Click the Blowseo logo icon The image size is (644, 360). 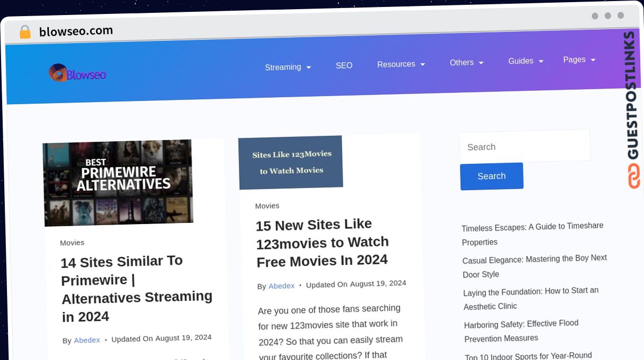[x=58, y=71]
